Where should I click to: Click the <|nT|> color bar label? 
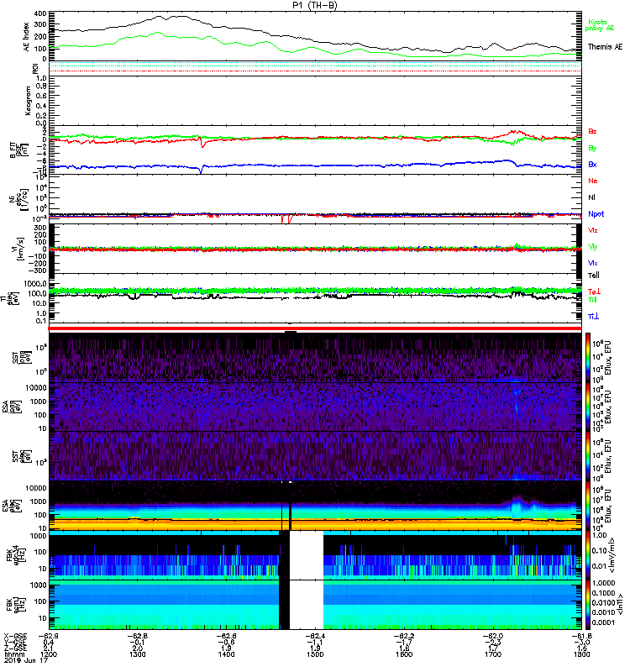pos(620,605)
